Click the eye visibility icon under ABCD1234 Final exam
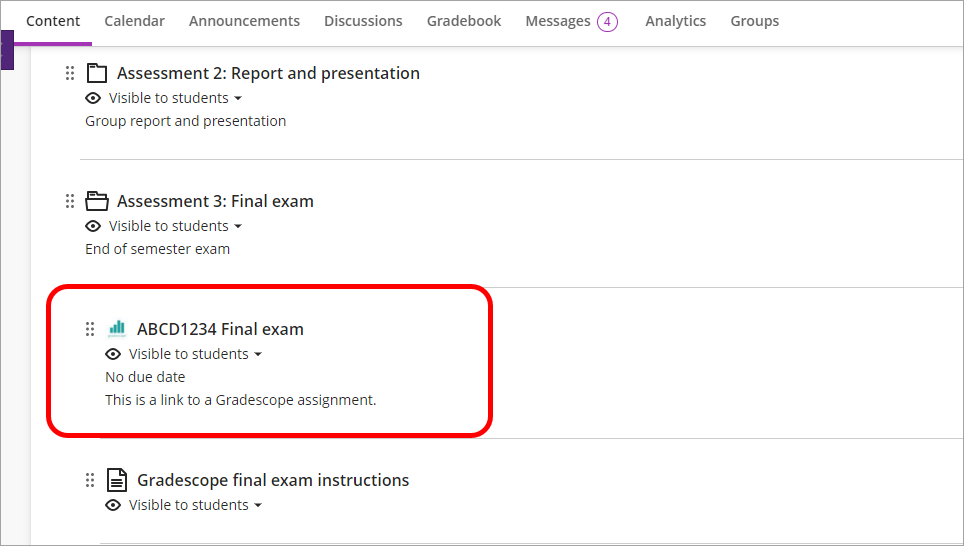This screenshot has width=964, height=546. tap(113, 354)
